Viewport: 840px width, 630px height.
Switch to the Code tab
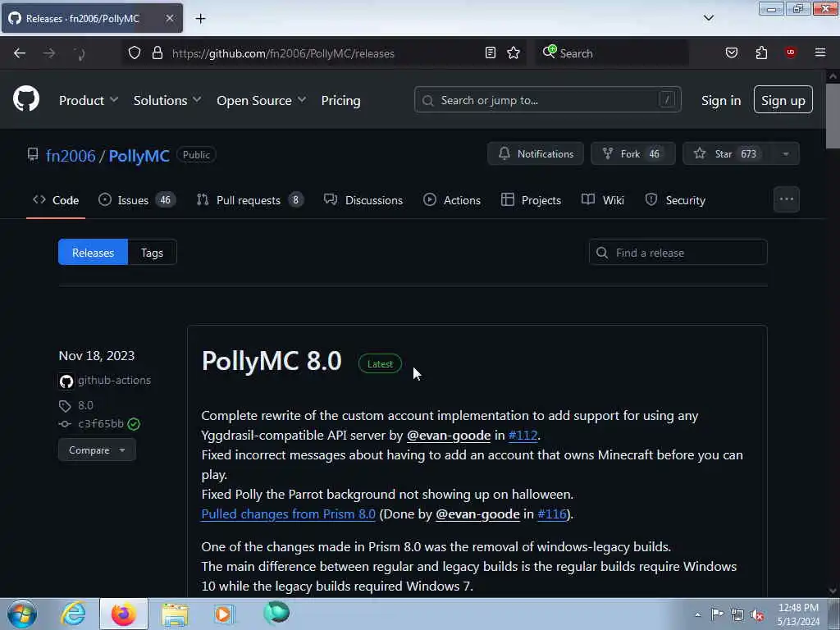point(56,200)
